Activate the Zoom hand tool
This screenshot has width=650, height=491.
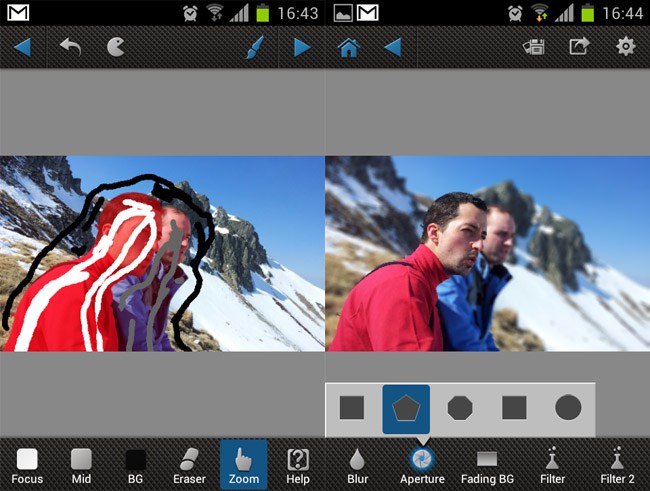[x=243, y=465]
